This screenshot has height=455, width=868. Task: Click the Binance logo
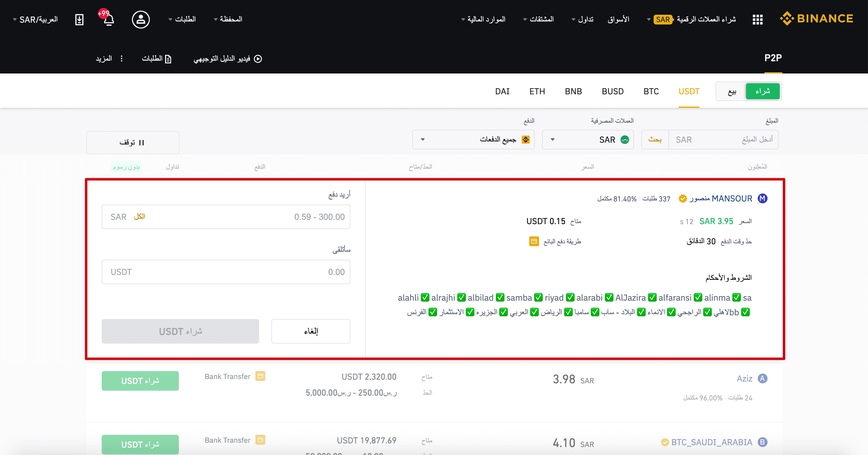tap(817, 19)
